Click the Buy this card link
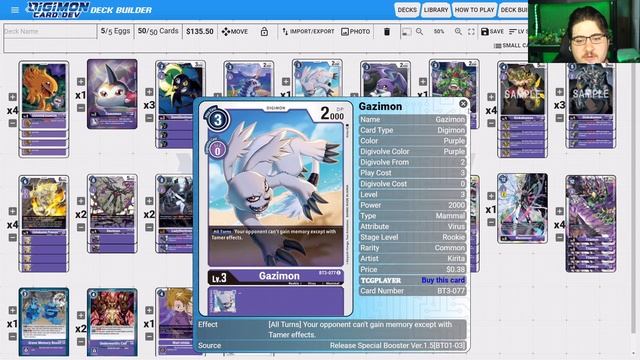640x360 pixels. pos(443,280)
